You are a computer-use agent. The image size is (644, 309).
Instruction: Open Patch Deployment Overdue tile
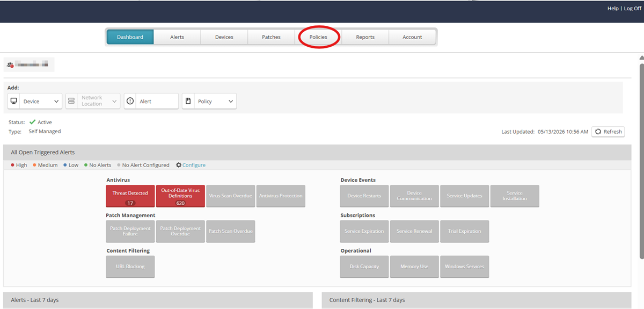(180, 231)
